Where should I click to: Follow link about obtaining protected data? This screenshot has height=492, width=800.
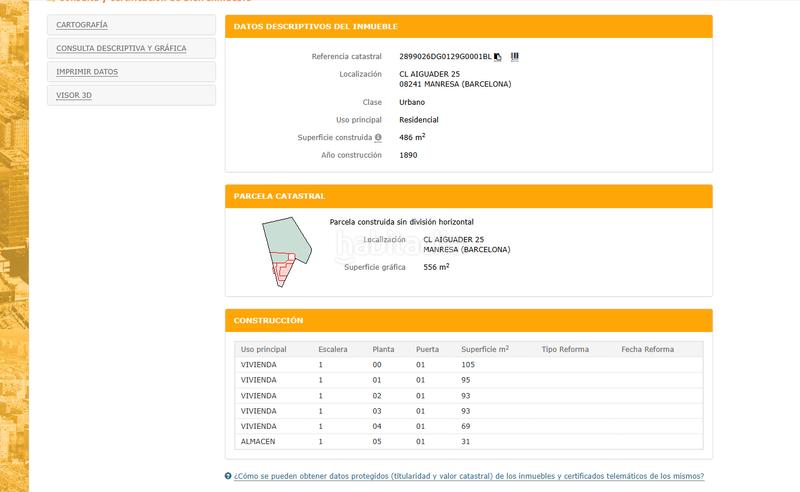(469, 476)
